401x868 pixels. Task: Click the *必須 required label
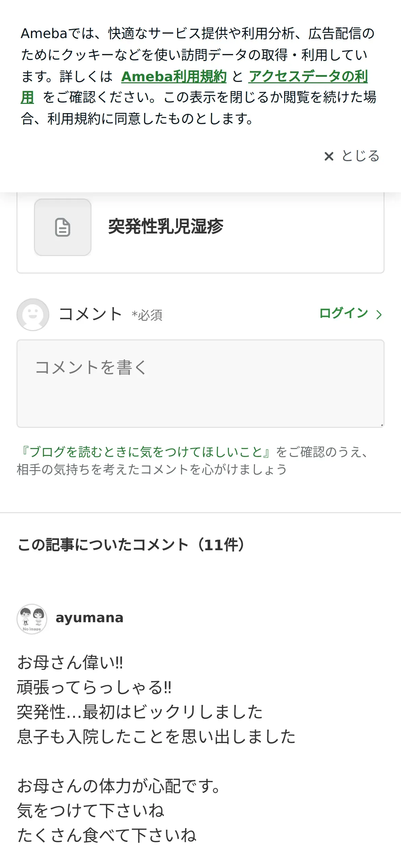(147, 315)
